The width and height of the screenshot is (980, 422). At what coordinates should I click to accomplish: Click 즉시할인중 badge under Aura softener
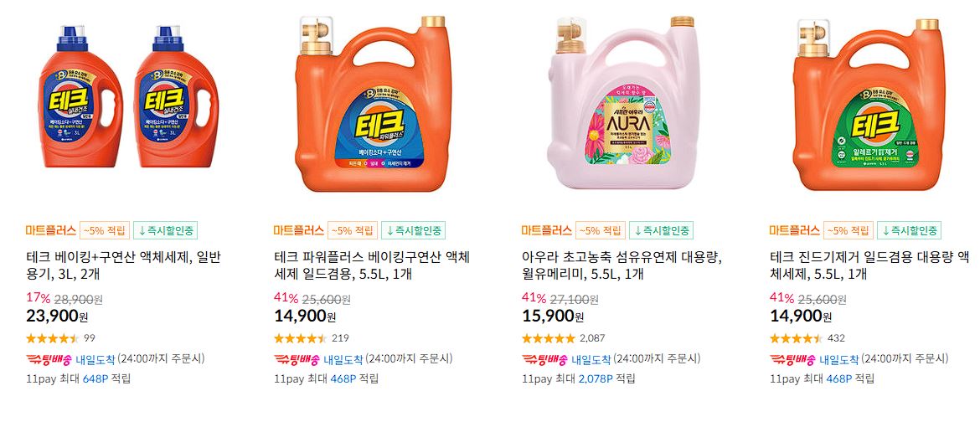pos(661,230)
